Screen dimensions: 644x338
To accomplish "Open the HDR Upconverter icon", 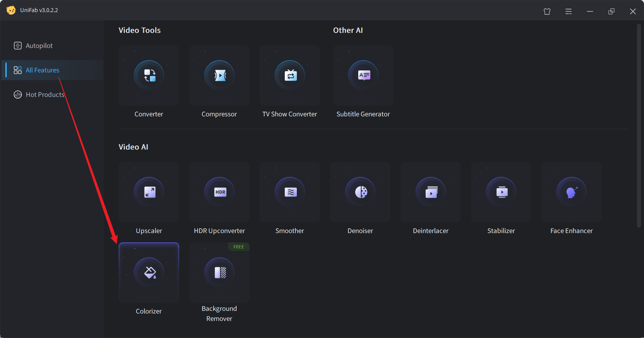I will tap(219, 192).
